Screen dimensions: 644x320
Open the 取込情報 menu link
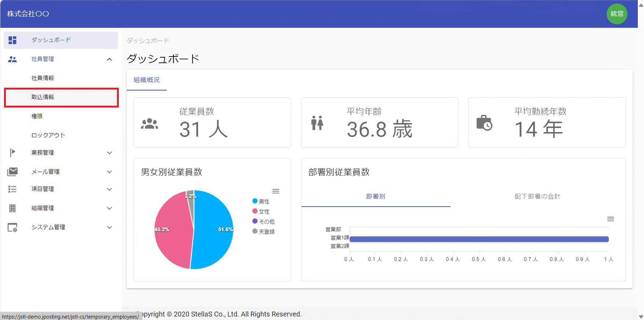(43, 97)
